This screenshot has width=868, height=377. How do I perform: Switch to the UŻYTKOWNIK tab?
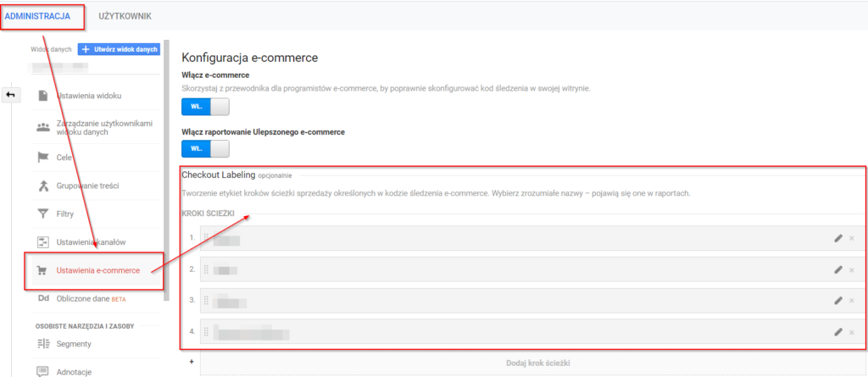click(x=125, y=16)
